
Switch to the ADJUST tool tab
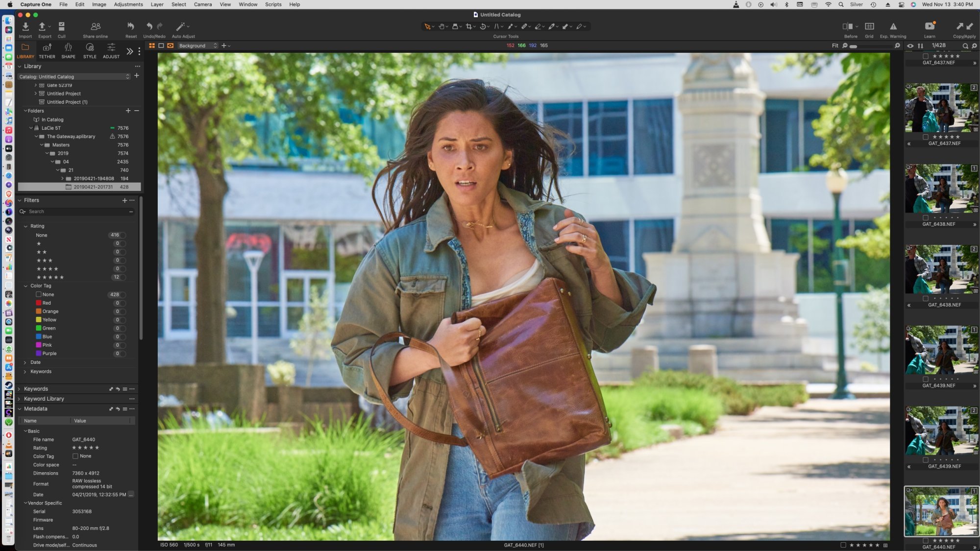(111, 50)
